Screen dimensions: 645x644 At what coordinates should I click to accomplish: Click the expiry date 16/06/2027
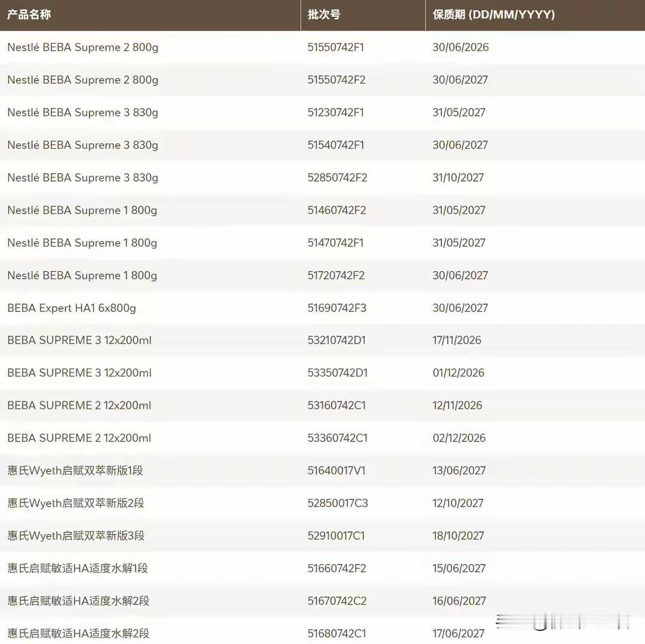(x=459, y=601)
